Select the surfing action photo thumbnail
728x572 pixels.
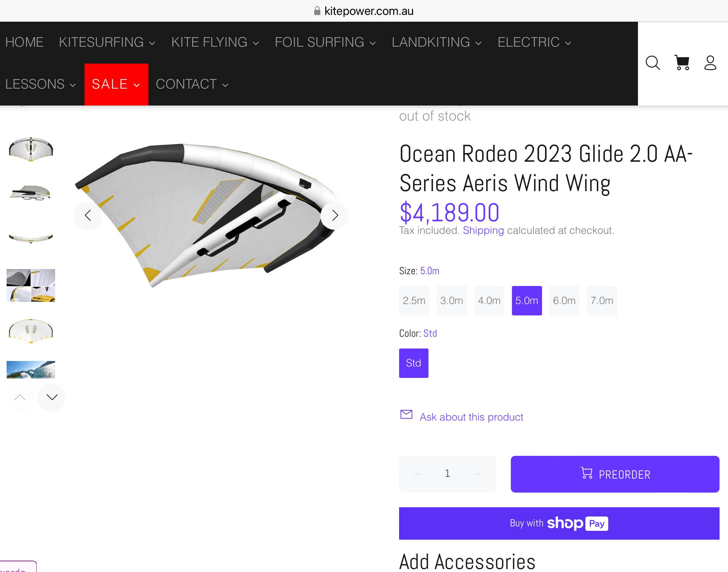31,370
